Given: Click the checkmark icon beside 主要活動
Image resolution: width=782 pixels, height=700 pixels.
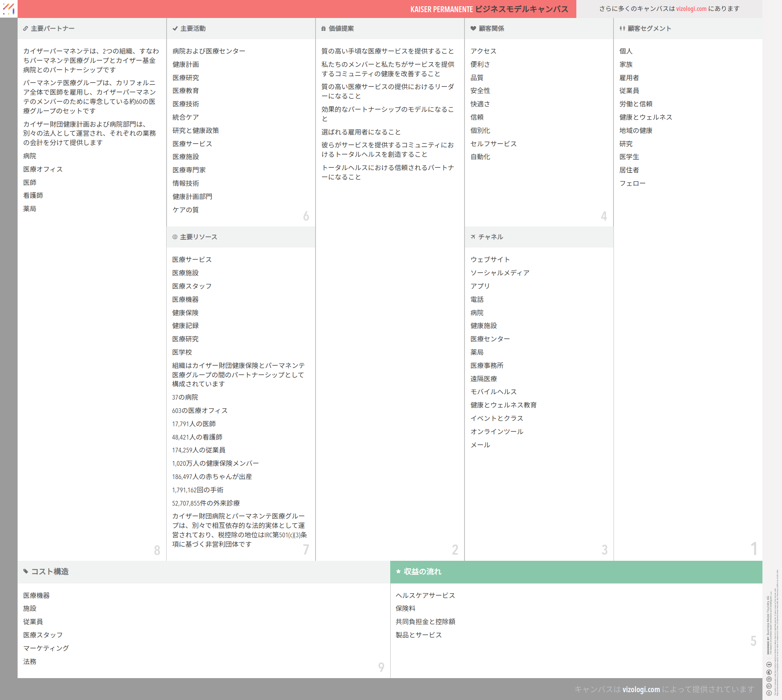Looking at the screenshot, I should click(175, 29).
